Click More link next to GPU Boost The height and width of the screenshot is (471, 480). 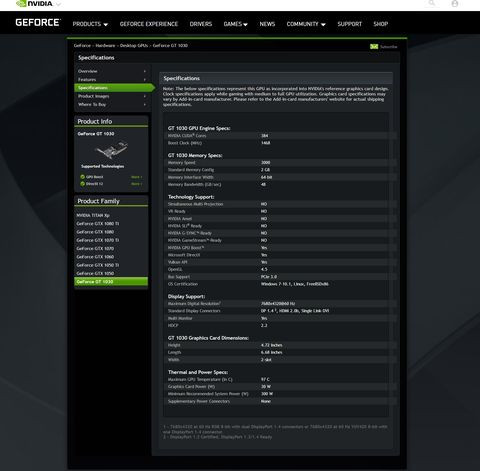click(x=136, y=177)
